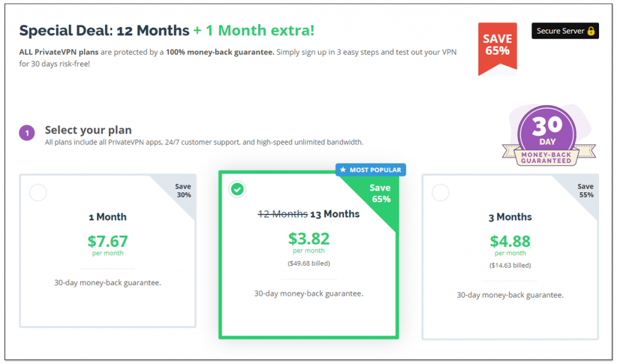Image resolution: width=617 pixels, height=364 pixels.
Task: Click the Save 55% corner tag
Action: click(585, 190)
